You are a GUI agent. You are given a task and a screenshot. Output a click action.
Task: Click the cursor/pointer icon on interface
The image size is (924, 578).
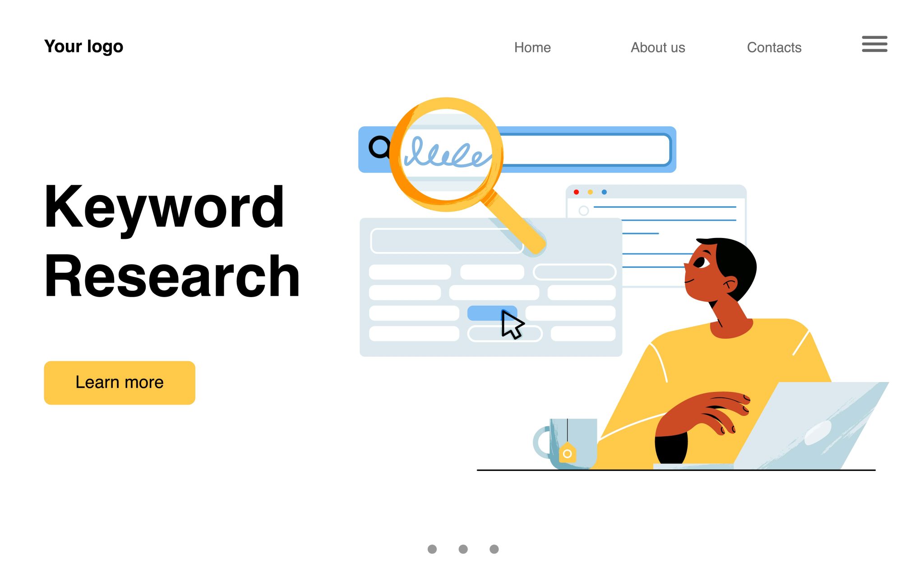pos(512,325)
